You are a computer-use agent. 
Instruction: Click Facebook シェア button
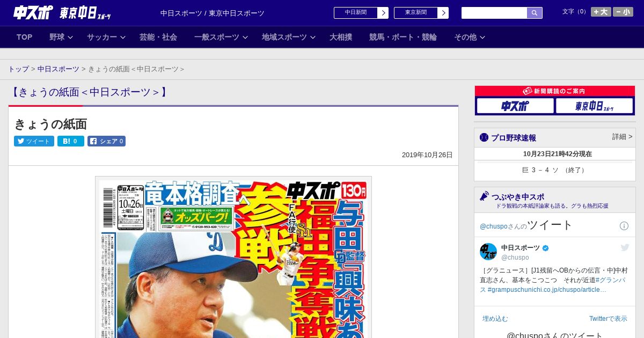pyautogui.click(x=106, y=141)
